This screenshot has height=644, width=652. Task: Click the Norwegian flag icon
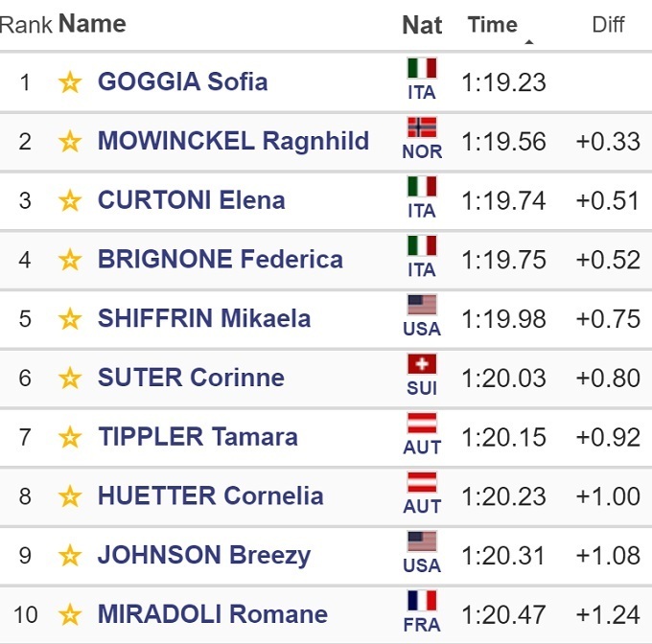pyautogui.click(x=422, y=129)
